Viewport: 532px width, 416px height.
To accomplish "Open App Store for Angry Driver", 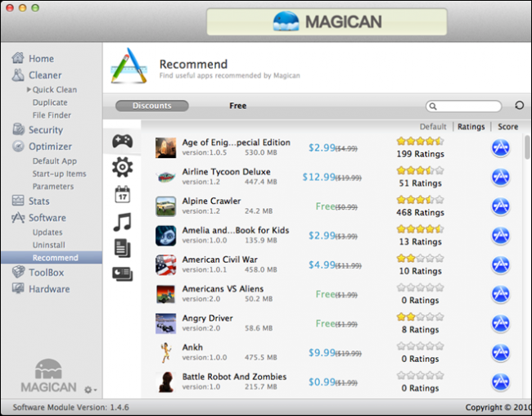I will tap(500, 323).
